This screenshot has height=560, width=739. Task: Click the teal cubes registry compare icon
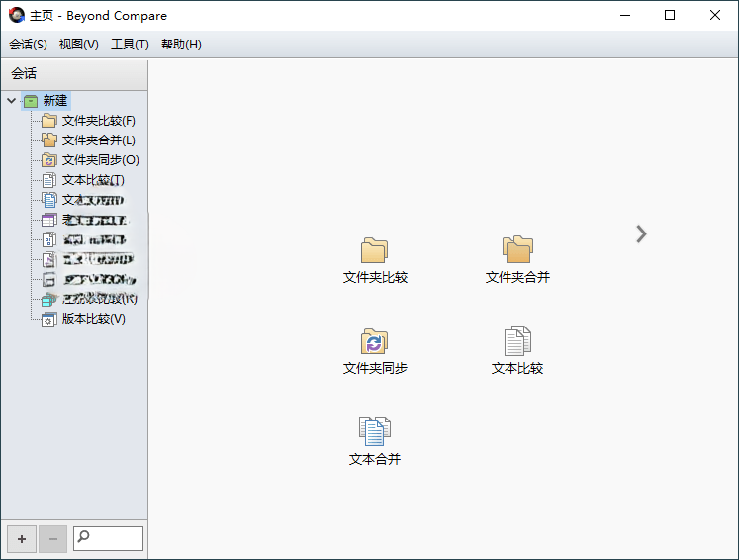coord(49,299)
